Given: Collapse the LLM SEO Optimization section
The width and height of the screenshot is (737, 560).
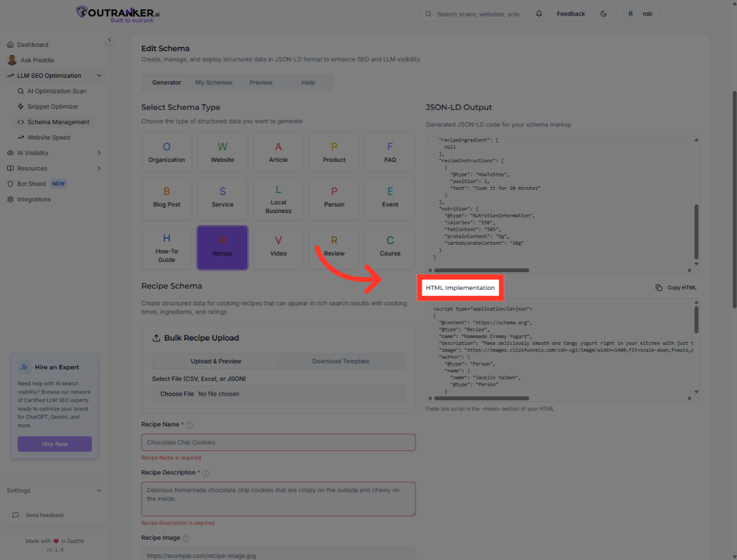Looking at the screenshot, I should pyautogui.click(x=99, y=75).
